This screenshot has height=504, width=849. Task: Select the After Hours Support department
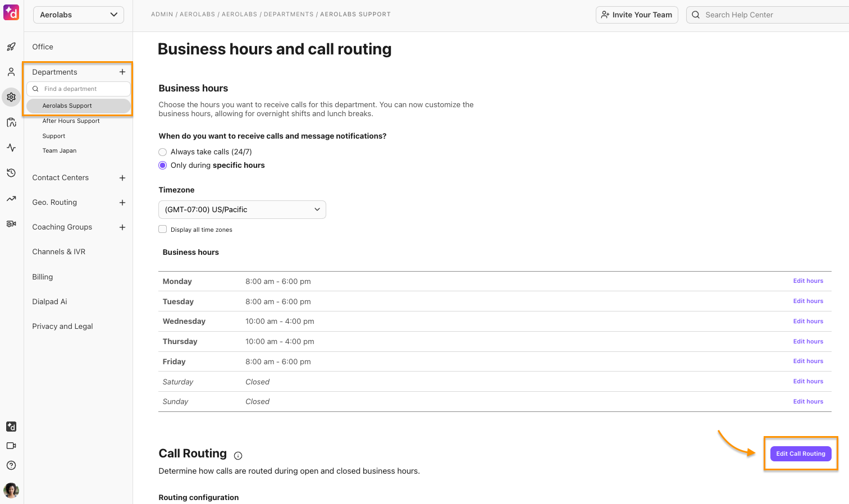tap(71, 121)
